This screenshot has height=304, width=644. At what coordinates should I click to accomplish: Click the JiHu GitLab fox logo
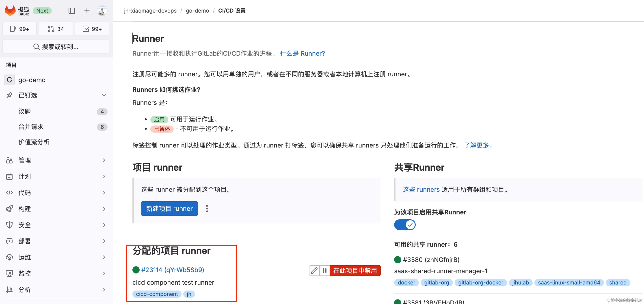[x=11, y=11]
